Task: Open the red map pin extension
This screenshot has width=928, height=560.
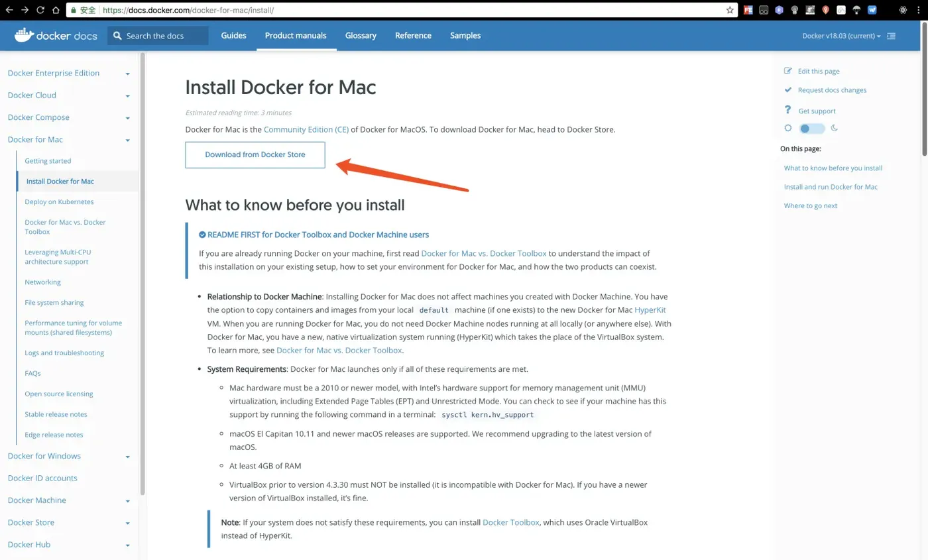Action: (x=825, y=10)
